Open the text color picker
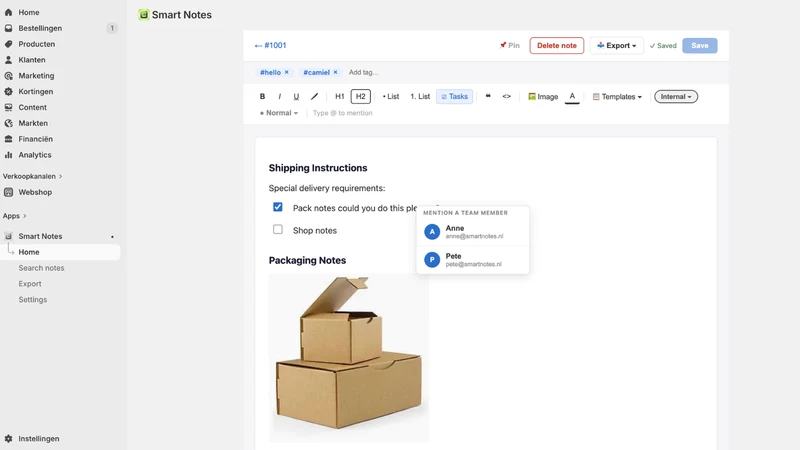This screenshot has height=450, width=800. pos(572,96)
